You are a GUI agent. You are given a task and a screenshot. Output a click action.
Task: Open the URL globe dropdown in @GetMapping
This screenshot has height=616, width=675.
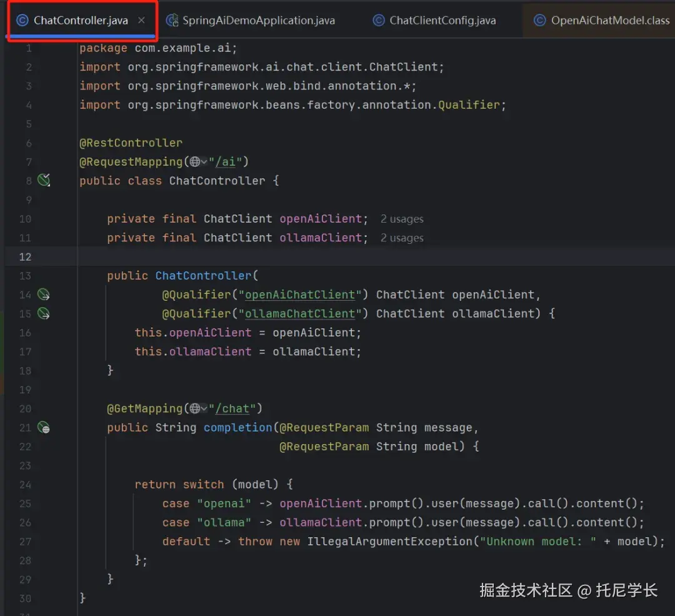coord(199,408)
